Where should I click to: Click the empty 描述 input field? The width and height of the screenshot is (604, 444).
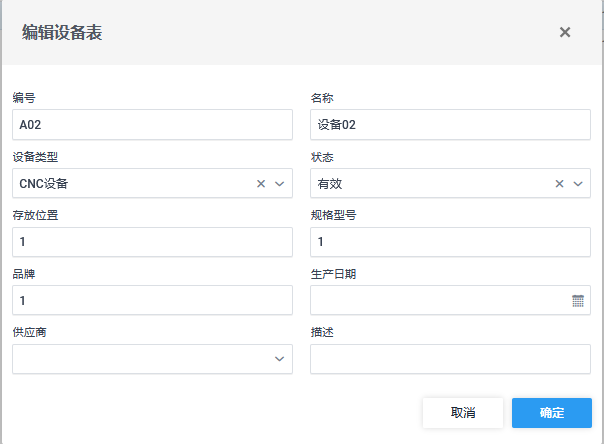[x=450, y=360]
